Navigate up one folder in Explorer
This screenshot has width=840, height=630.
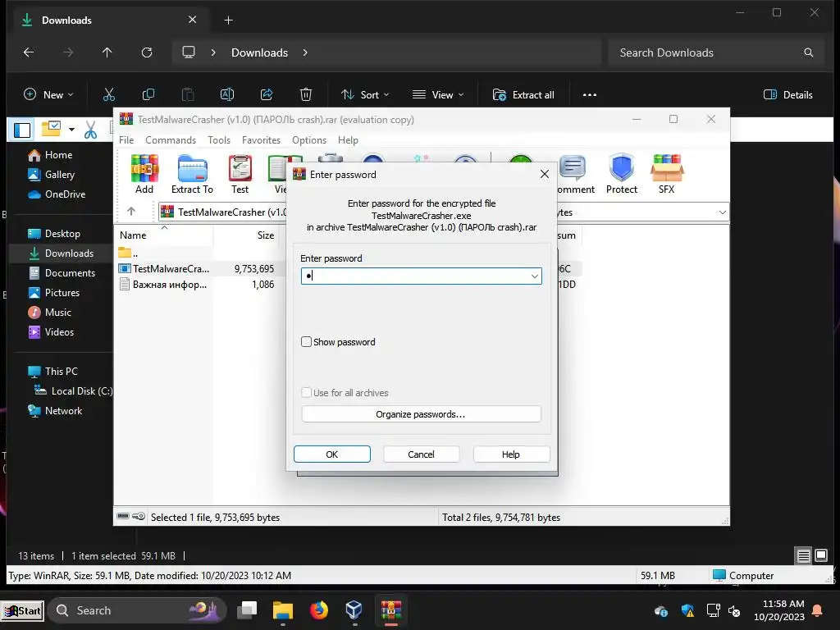click(x=107, y=52)
